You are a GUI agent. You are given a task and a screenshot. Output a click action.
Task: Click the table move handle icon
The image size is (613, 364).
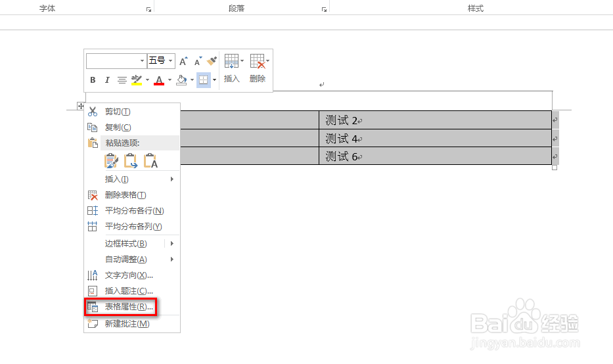pos(81,106)
